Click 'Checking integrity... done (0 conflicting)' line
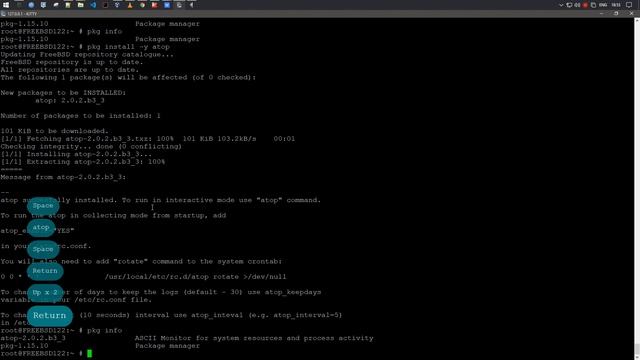Screen dimensions: 640x360 [91, 147]
